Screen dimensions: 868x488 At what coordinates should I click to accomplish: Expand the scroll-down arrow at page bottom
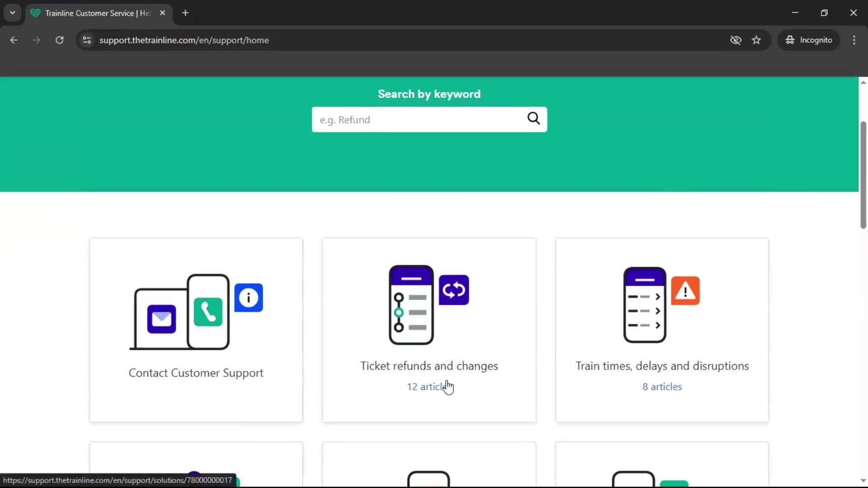(863, 480)
